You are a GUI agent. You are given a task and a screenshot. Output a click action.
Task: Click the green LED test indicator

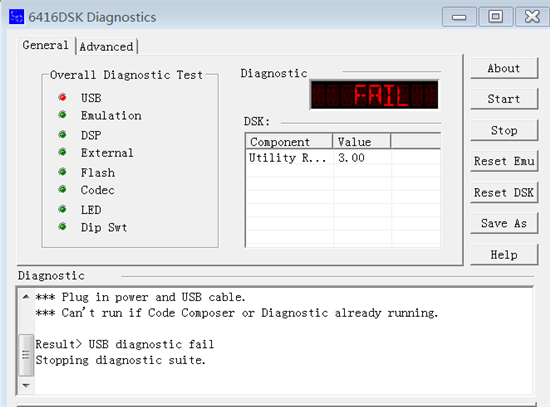coord(62,209)
